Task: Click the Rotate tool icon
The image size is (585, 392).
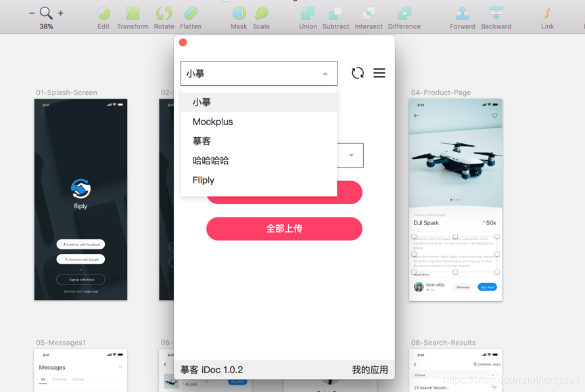Action: click(164, 14)
